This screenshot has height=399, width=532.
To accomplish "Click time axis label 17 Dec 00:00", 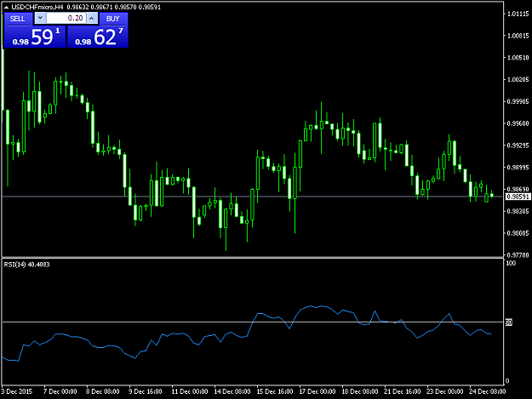I will pyautogui.click(x=317, y=391).
